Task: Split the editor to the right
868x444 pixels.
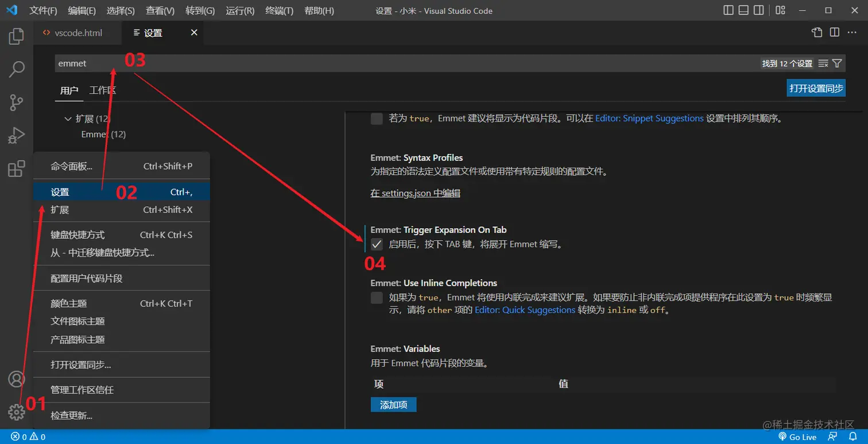Action: [834, 33]
